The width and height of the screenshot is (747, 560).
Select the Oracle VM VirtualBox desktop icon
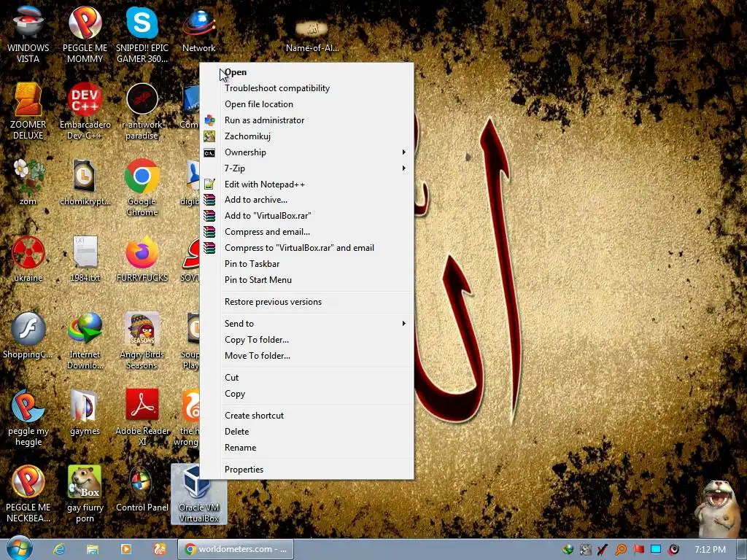[x=198, y=494]
